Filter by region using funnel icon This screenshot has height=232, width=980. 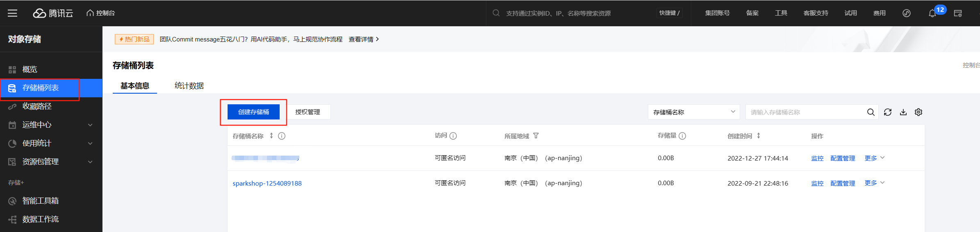(x=536, y=136)
